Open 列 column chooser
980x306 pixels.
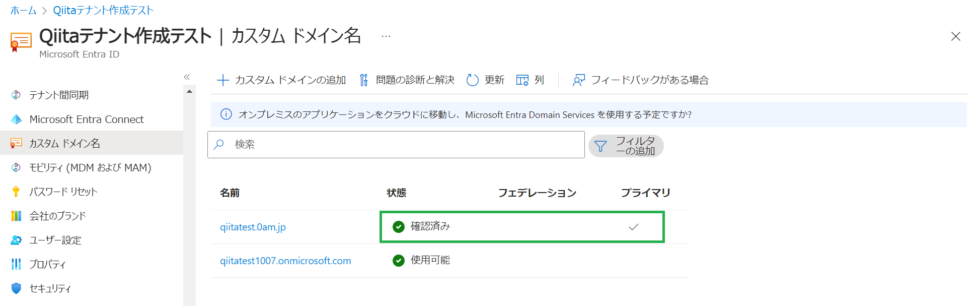click(x=530, y=80)
